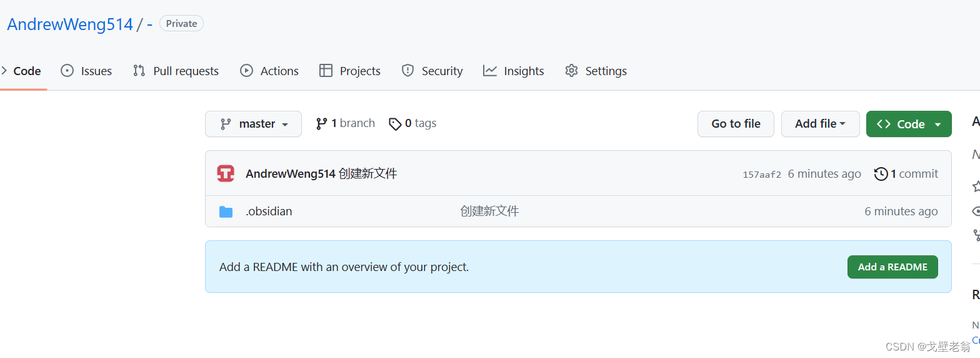Screen dimensions: 980x358
Task: Click the Settings gear icon
Action: tap(571, 71)
